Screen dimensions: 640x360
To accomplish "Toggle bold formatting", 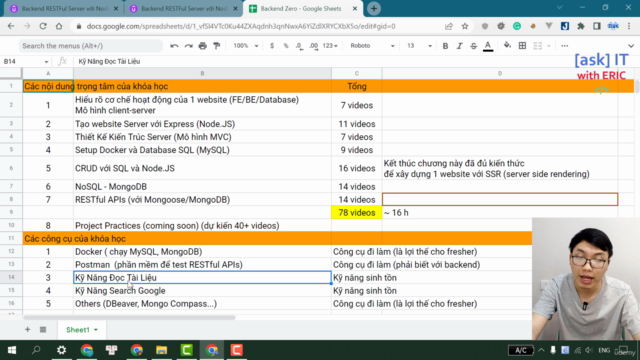I will (445, 46).
